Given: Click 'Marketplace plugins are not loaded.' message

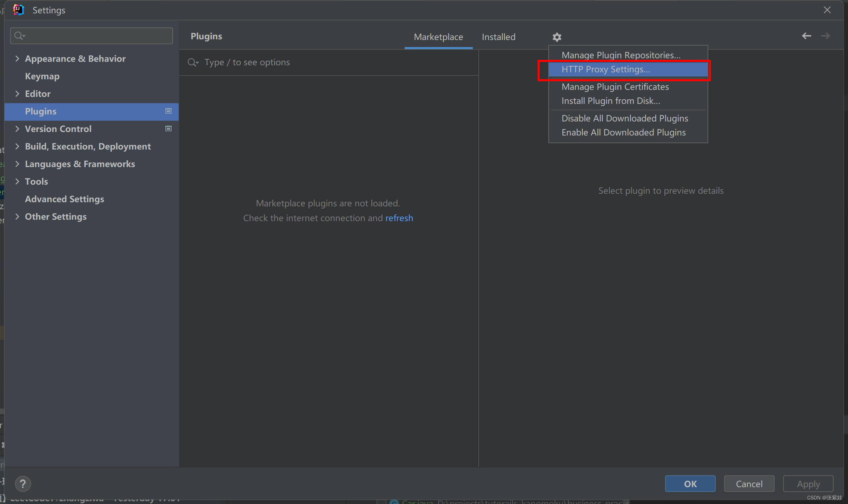Looking at the screenshot, I should (x=328, y=203).
